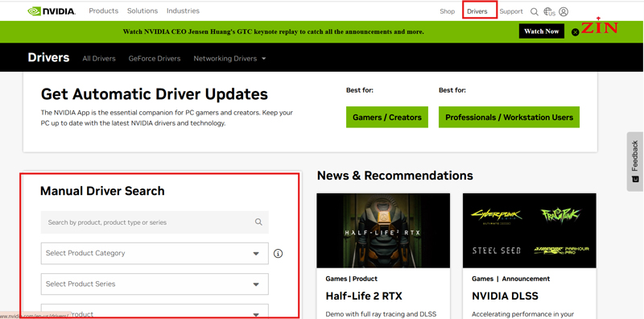This screenshot has width=644, height=319.
Task: Open the Networking Drivers dropdown menu
Action: 229,58
